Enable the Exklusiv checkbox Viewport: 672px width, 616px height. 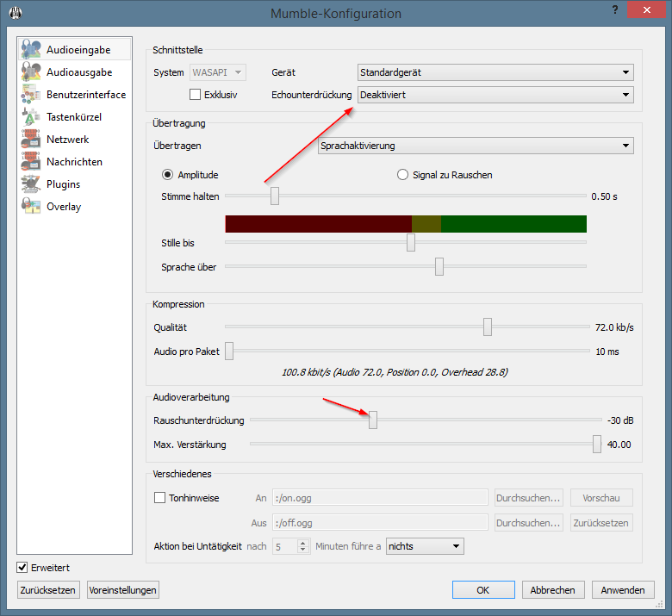pyautogui.click(x=195, y=94)
